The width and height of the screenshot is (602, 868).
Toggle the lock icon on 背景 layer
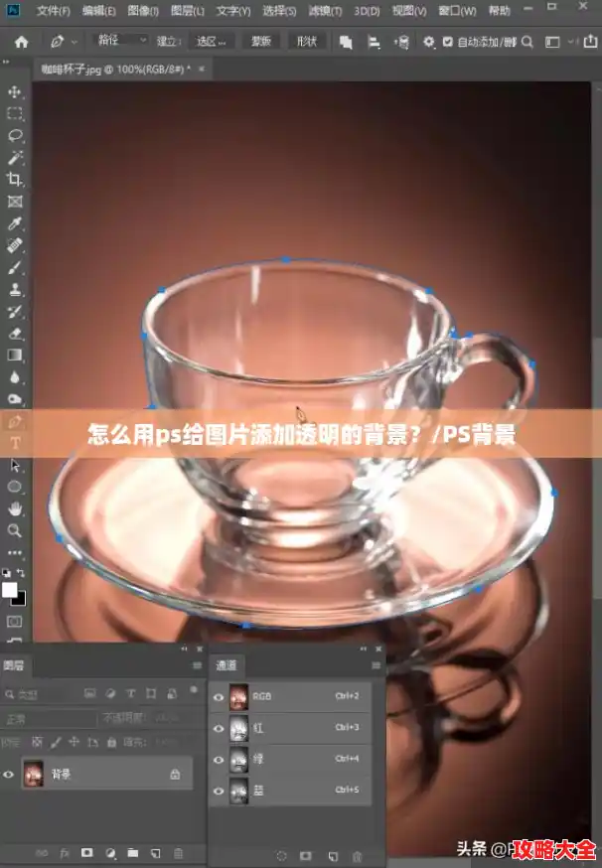tap(175, 774)
